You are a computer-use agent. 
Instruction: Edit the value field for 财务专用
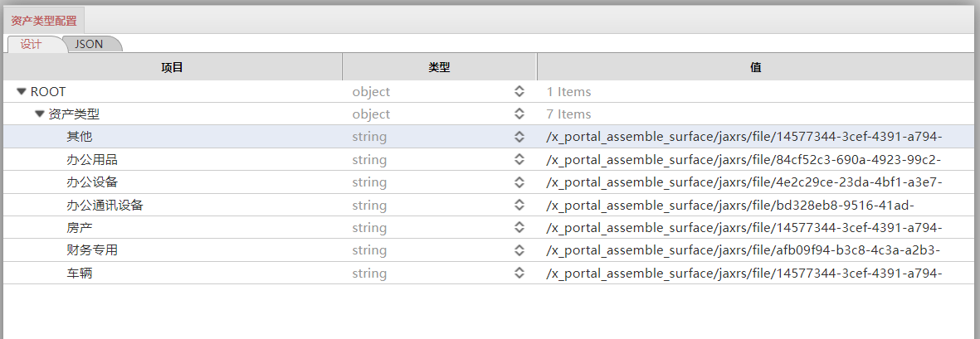pyautogui.click(x=744, y=250)
